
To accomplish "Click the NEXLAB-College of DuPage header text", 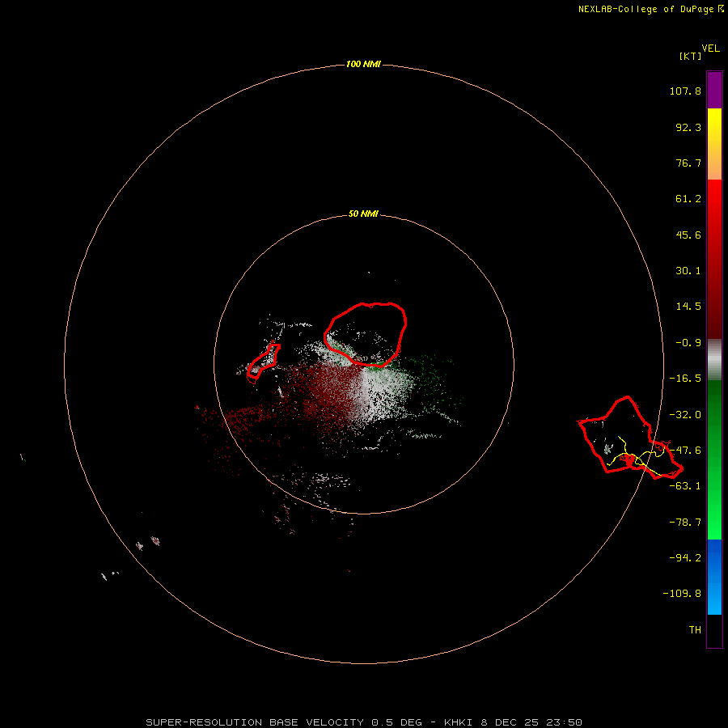I will 650,9.
